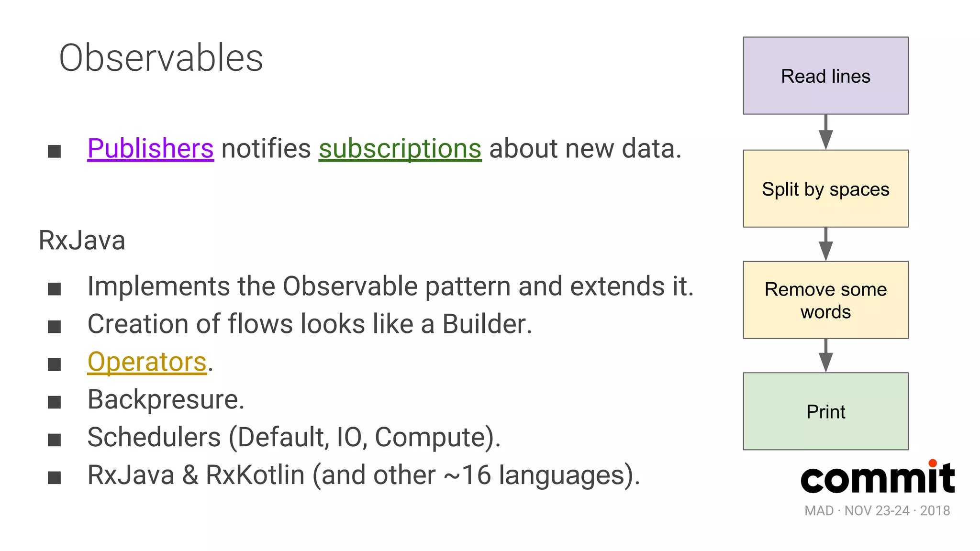Click the bullet square beside Backpresure

click(x=55, y=402)
